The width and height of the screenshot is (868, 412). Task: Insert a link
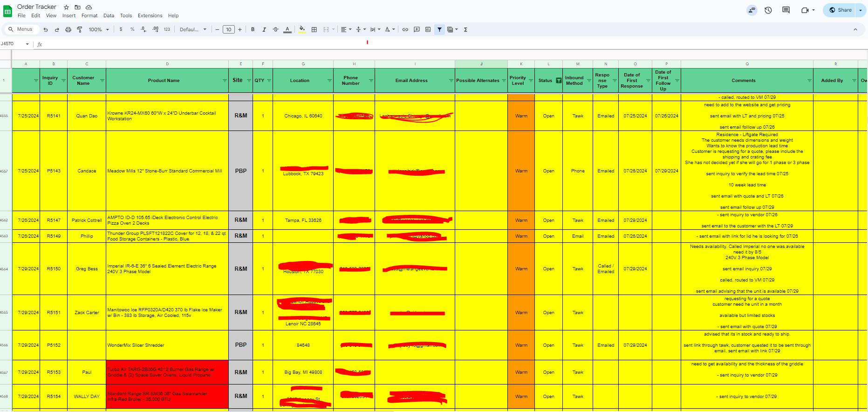[405, 29]
